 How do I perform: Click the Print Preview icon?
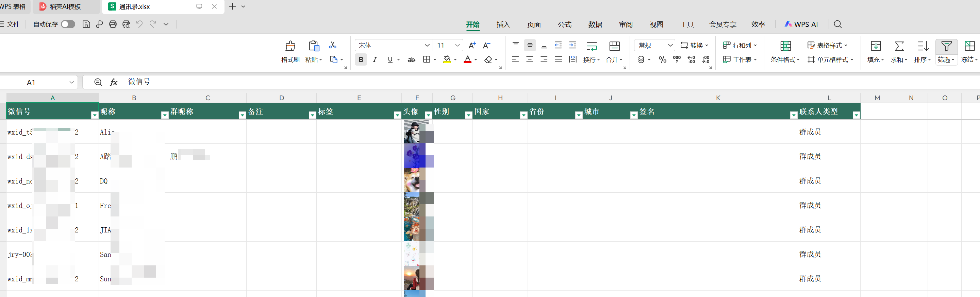pos(126,24)
